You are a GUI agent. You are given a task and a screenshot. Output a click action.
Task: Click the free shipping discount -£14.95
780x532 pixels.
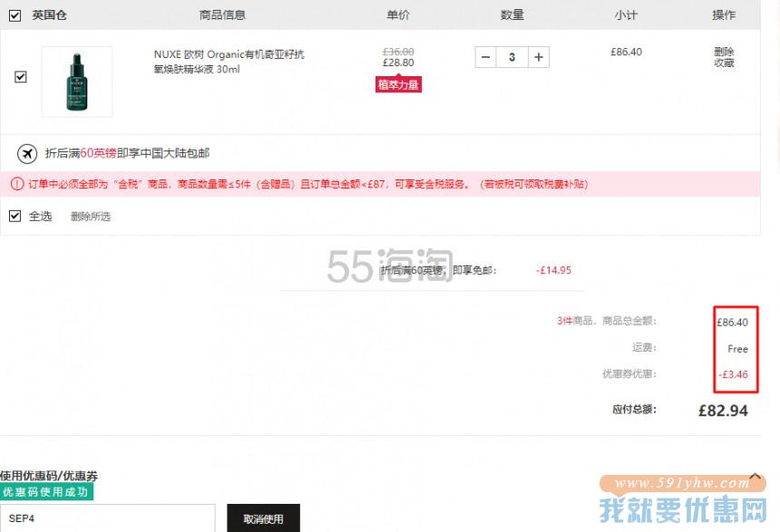click(553, 270)
